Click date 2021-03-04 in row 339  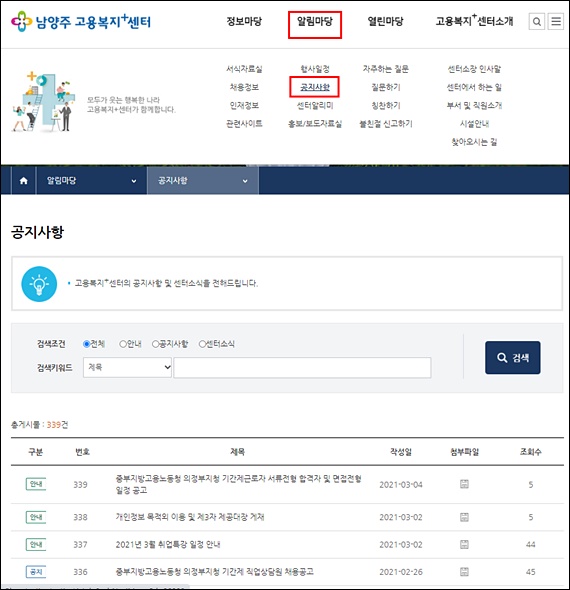pyautogui.click(x=401, y=484)
